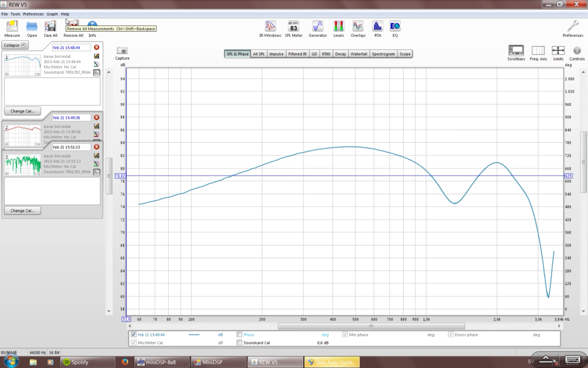Open the Graph menu
Image resolution: width=588 pixels, height=368 pixels.
coord(52,14)
